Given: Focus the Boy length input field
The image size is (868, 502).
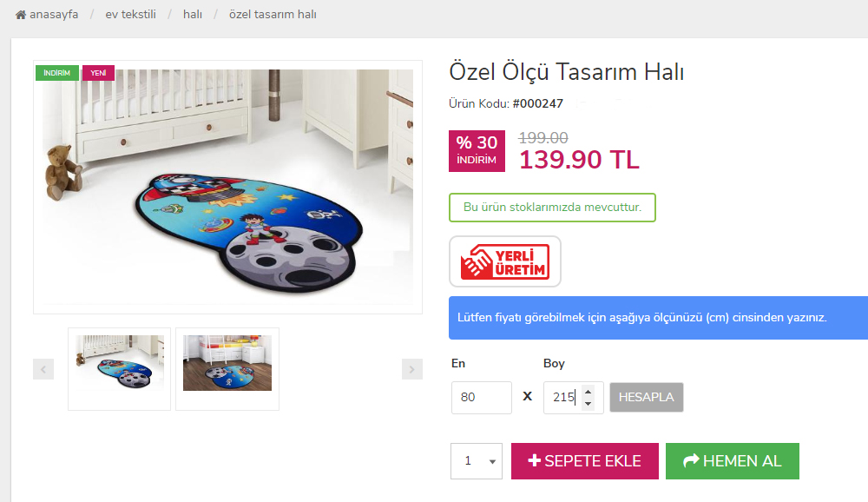Looking at the screenshot, I should tap(565, 397).
